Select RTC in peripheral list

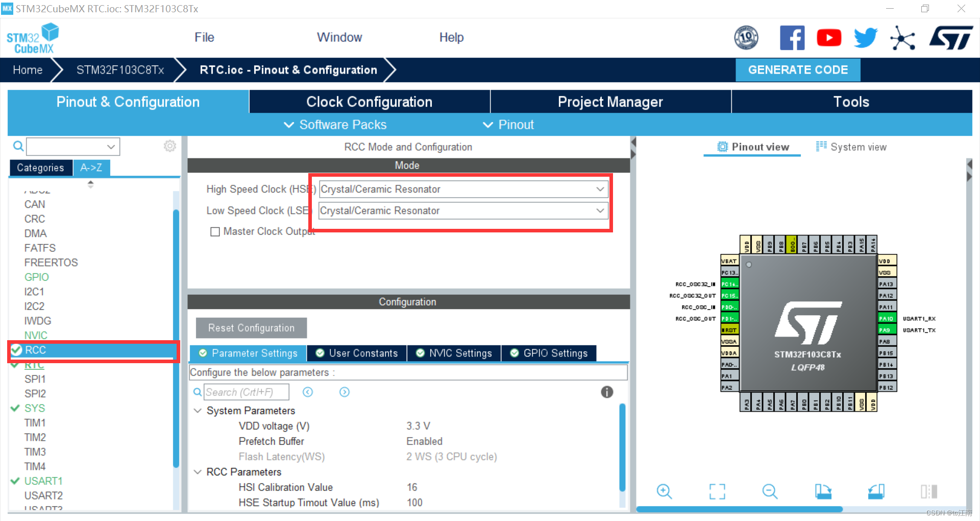[34, 365]
